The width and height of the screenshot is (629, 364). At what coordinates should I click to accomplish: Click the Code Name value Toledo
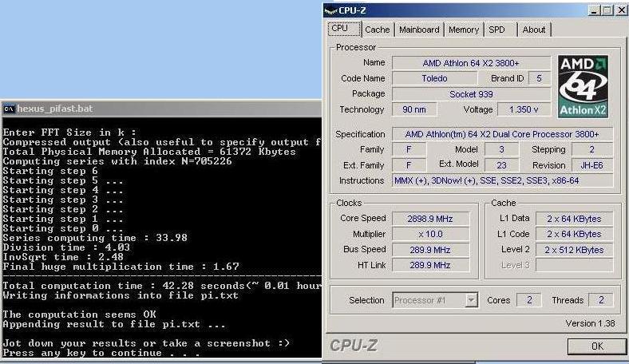click(x=434, y=78)
